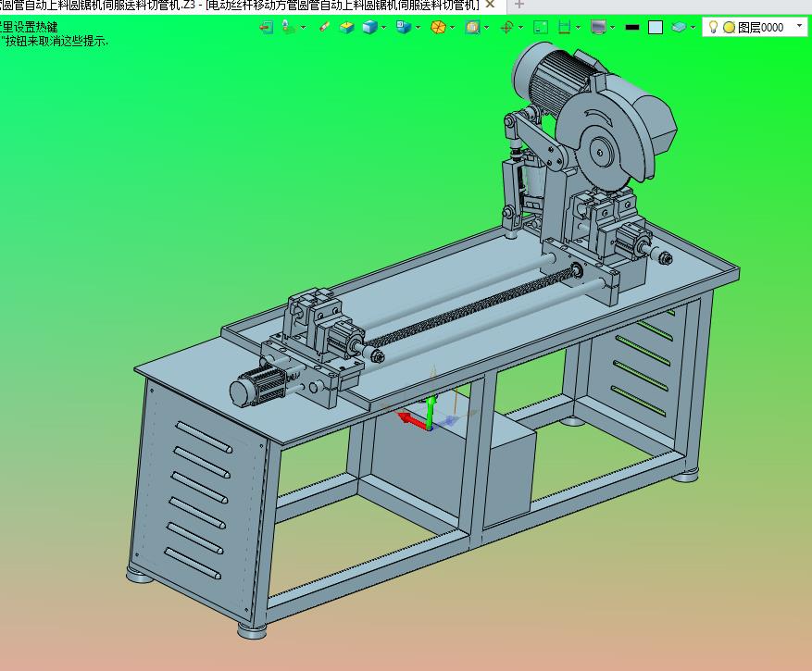The width and height of the screenshot is (812, 671).
Task: Open dropdown beside the section bracket icon
Action: coord(579,28)
